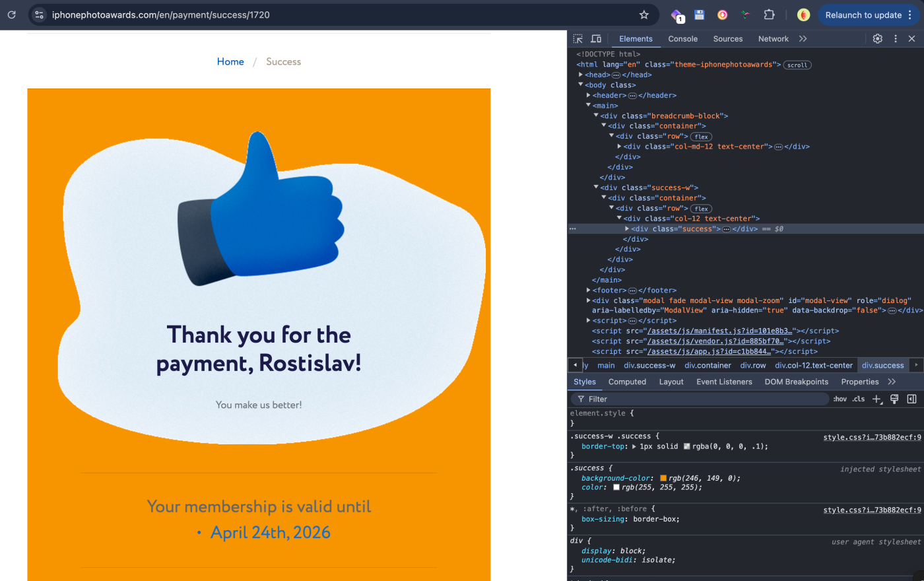Expand the selected div class success node

click(x=627, y=228)
